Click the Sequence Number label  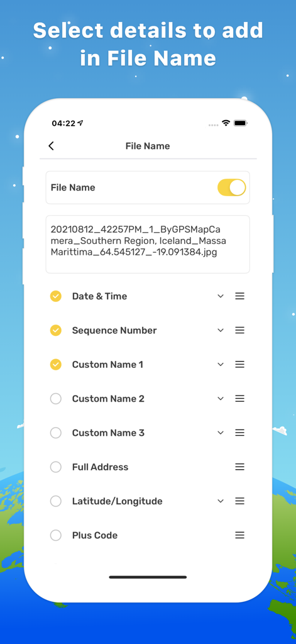pyautogui.click(x=114, y=330)
